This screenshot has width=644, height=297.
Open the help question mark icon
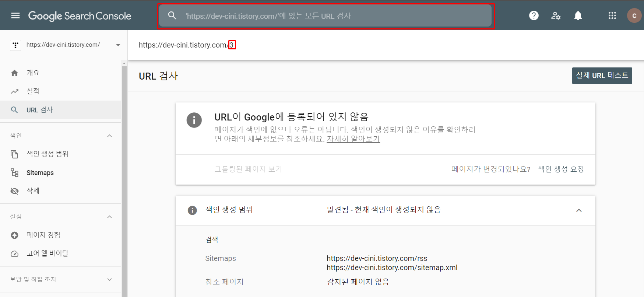tap(534, 15)
